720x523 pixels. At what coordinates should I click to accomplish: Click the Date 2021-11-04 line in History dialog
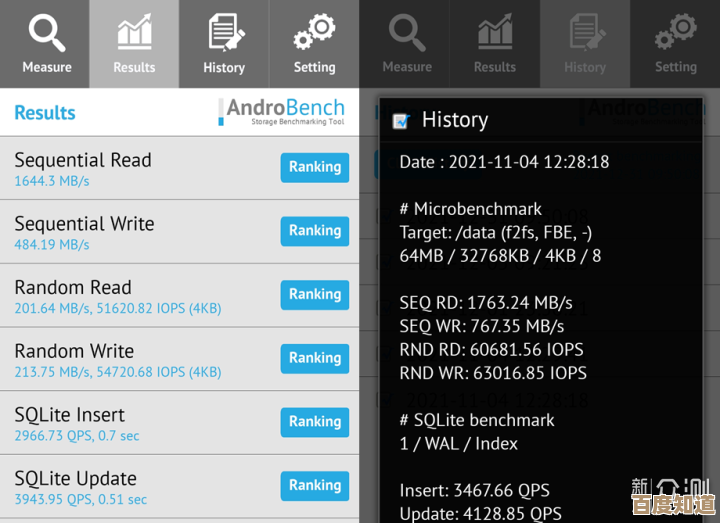coord(504,162)
